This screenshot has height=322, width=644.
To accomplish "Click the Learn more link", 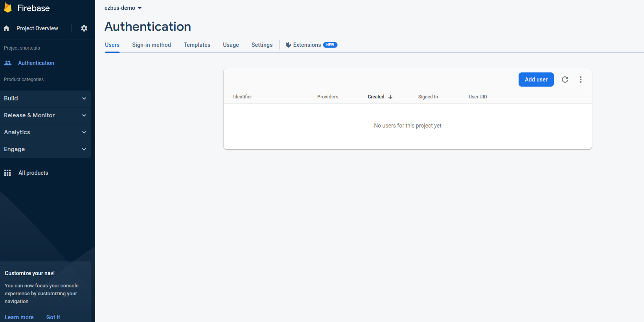I will 19,317.
